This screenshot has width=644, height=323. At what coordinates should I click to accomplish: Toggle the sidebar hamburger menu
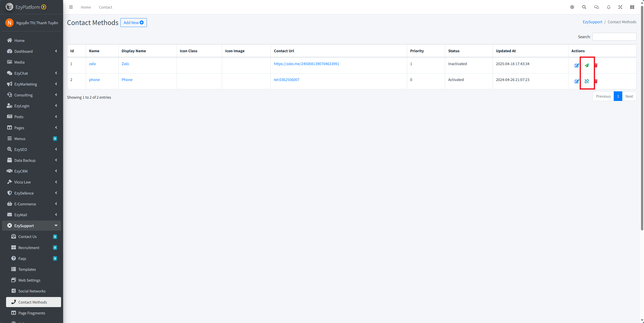(x=71, y=7)
